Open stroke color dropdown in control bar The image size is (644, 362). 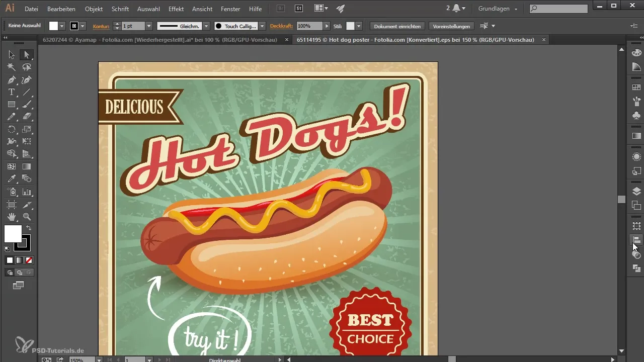click(83, 26)
